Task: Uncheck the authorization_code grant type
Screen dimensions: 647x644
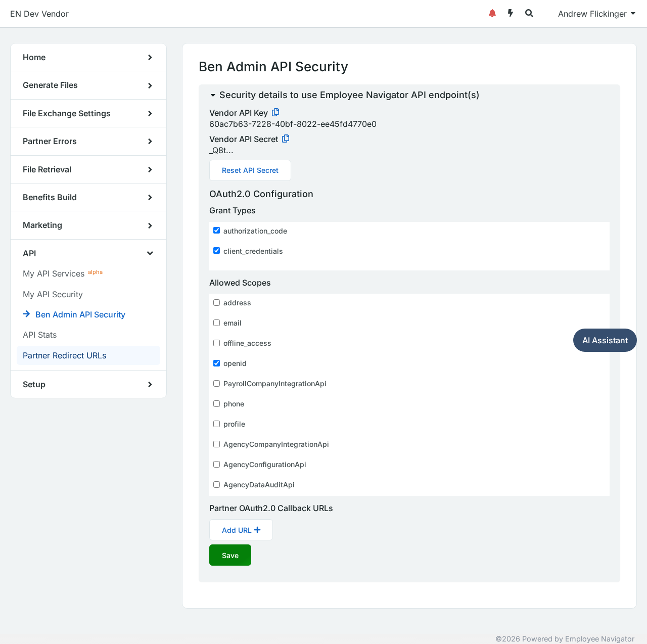Action: tap(216, 231)
